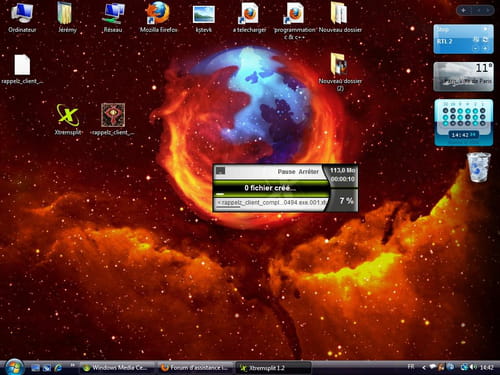The image size is (500, 375).
Task: Click the Pause button in Xtremsplit
Action: 286,172
